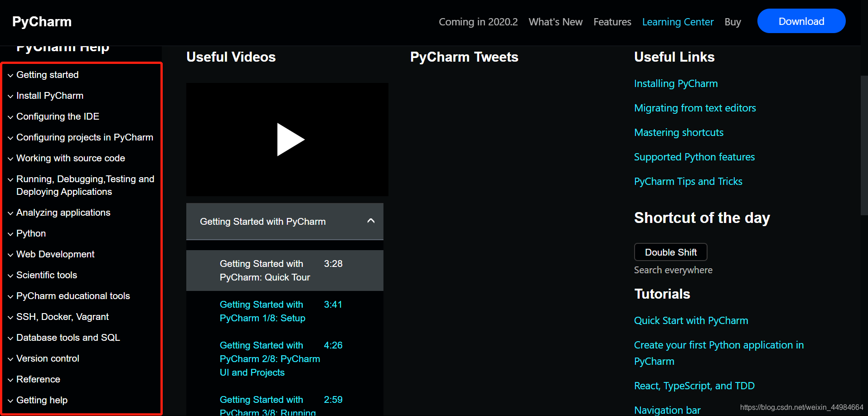This screenshot has height=416, width=868.
Task: Click the 3:28 video duration
Action: tap(333, 264)
